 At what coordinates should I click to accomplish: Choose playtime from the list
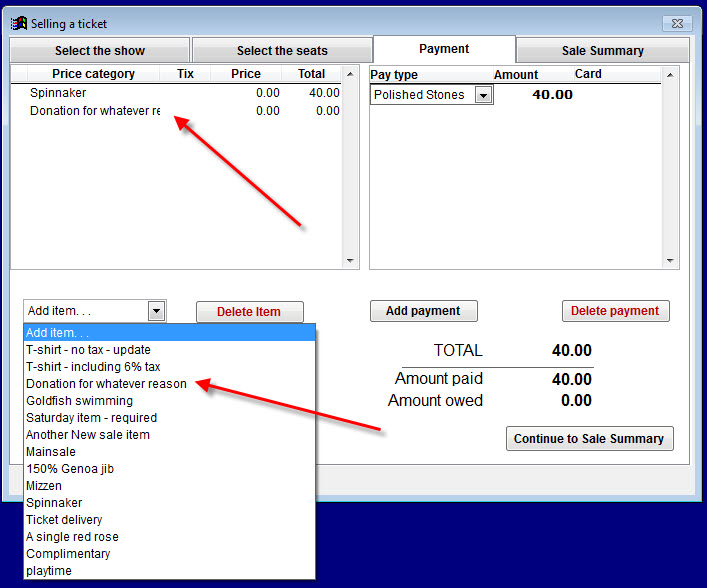tap(170, 571)
